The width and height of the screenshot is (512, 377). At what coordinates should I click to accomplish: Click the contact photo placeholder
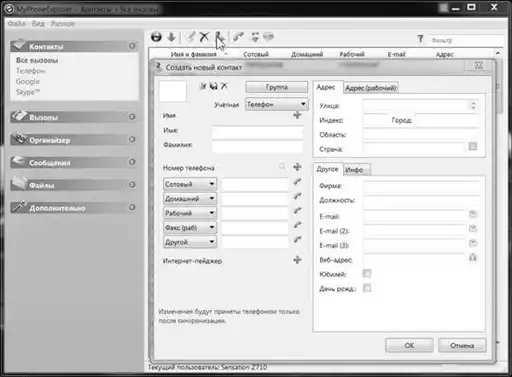pyautogui.click(x=173, y=91)
